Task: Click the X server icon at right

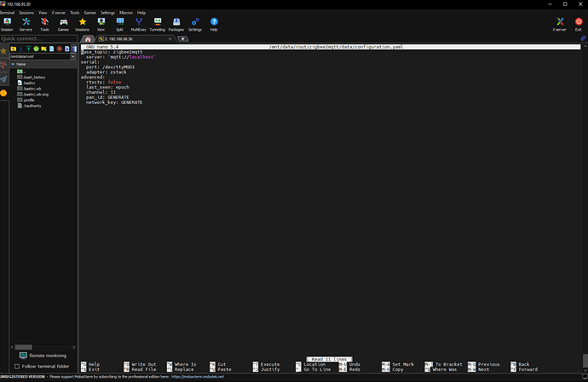Action: pyautogui.click(x=560, y=25)
